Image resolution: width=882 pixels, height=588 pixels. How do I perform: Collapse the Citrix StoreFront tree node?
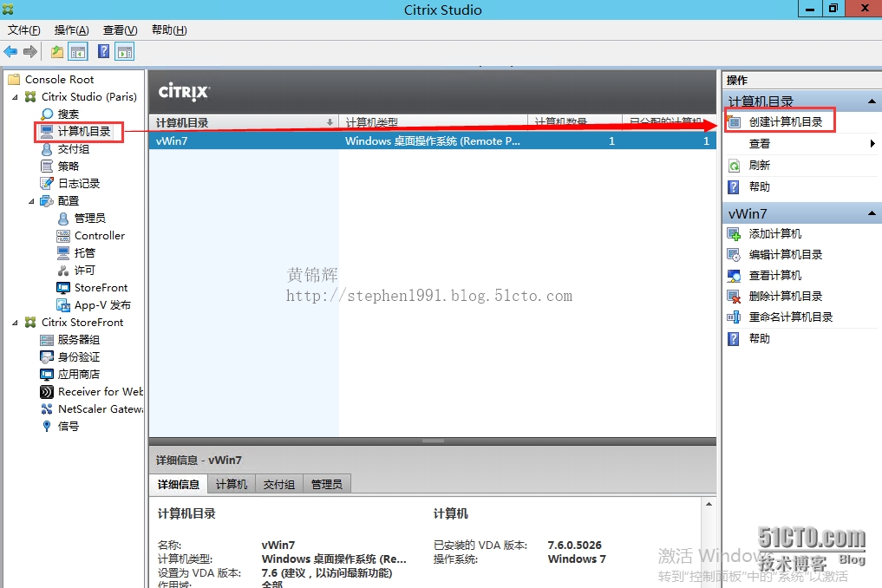coord(16,323)
